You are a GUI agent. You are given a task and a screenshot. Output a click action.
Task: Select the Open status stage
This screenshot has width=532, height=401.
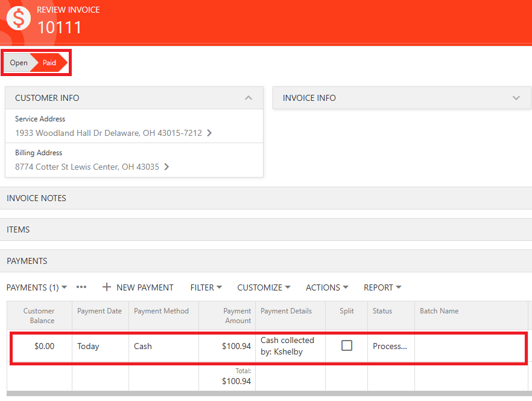tap(18, 63)
